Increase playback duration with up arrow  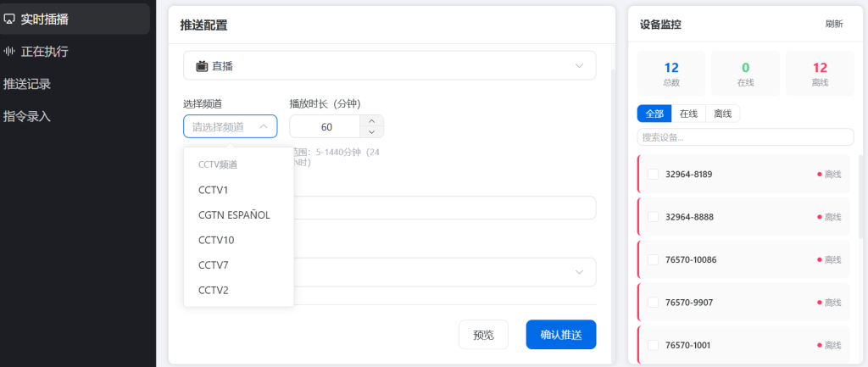[372, 120]
